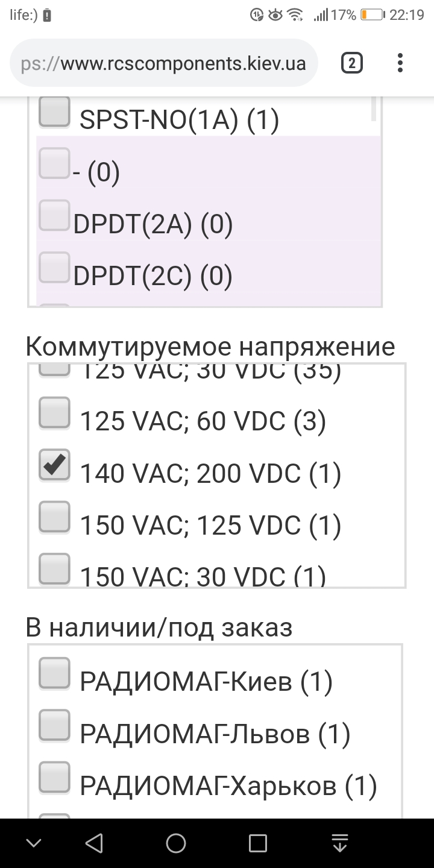The width and height of the screenshot is (434, 868).
Task: Tap the rcscomponents.kiev.ua address bar
Action: (x=164, y=63)
